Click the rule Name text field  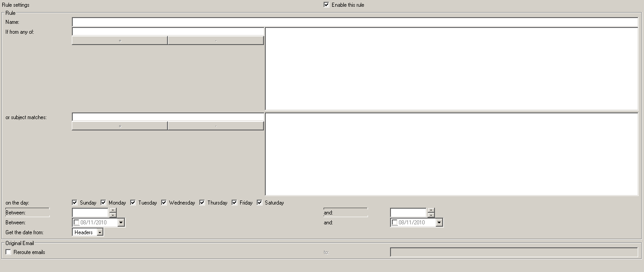click(355, 22)
